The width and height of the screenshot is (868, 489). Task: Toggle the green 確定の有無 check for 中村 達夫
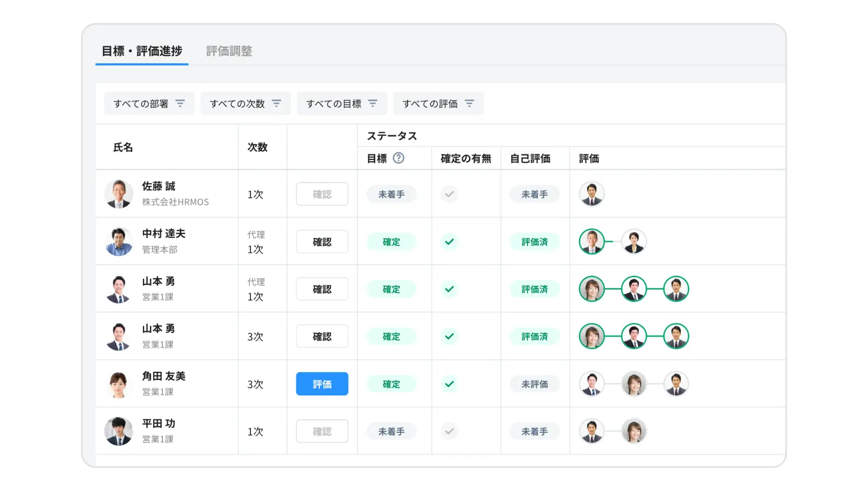pos(449,242)
